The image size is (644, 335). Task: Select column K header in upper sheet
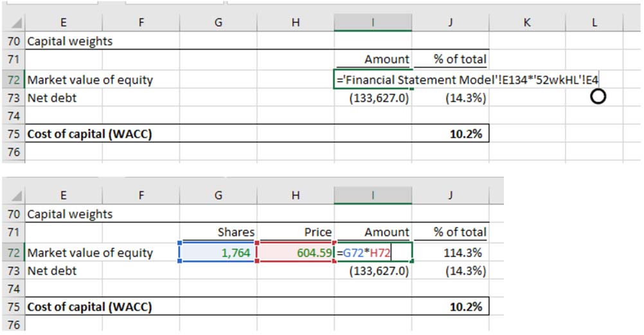[527, 23]
